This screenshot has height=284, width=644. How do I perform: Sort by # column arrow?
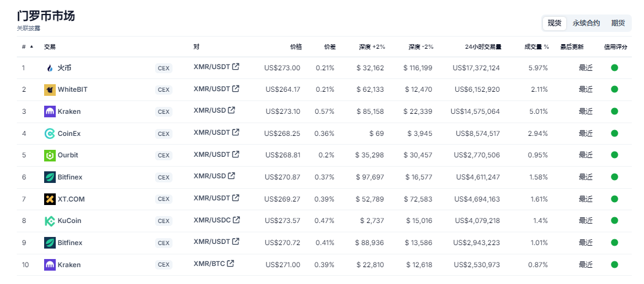[31, 47]
